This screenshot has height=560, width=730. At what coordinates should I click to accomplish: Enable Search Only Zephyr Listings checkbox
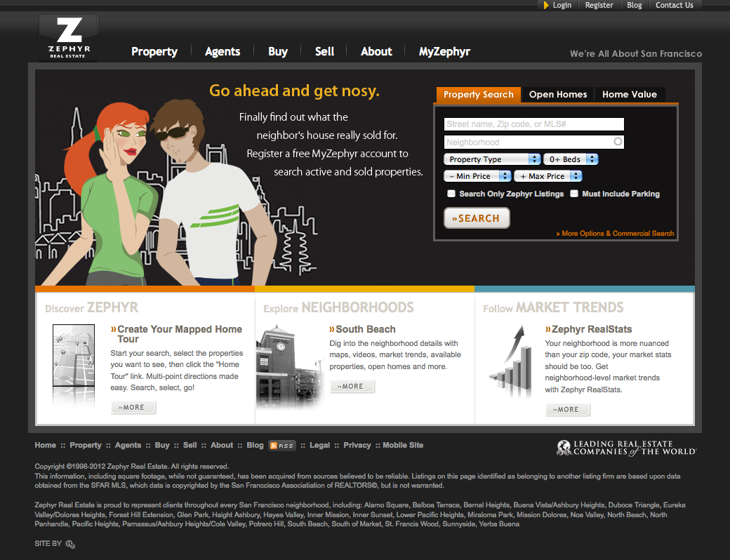[x=451, y=194]
